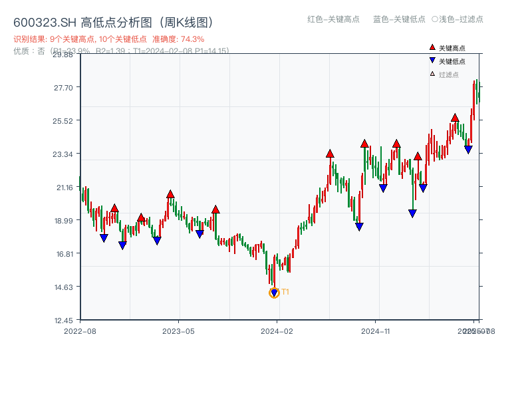Select the red high marker near 20.7 before 2023-05
The width and height of the screenshot is (532, 399).
point(170,194)
